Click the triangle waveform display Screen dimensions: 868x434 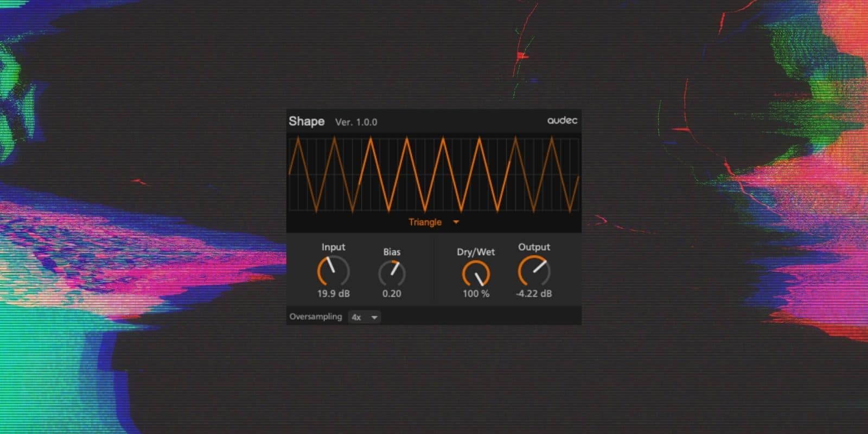(433, 174)
